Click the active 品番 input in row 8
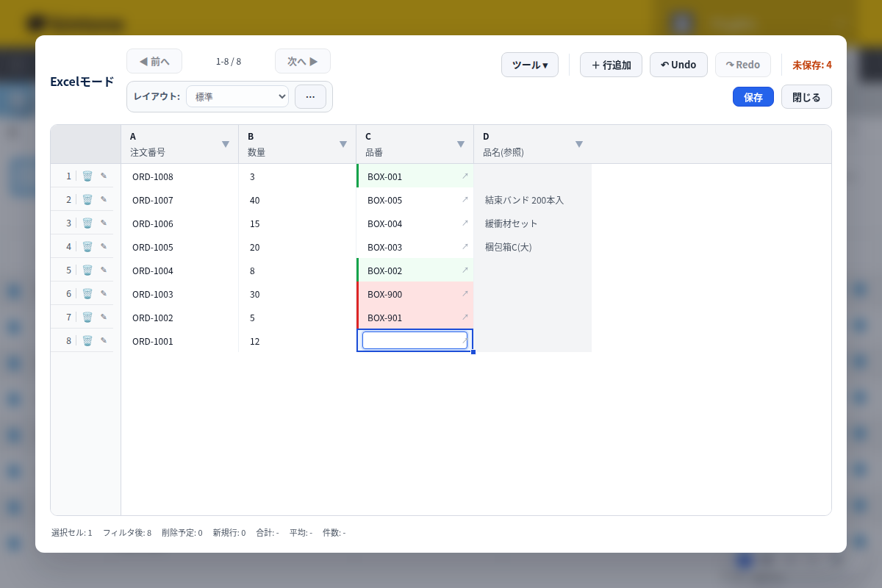The width and height of the screenshot is (882, 588). pyautogui.click(x=415, y=340)
